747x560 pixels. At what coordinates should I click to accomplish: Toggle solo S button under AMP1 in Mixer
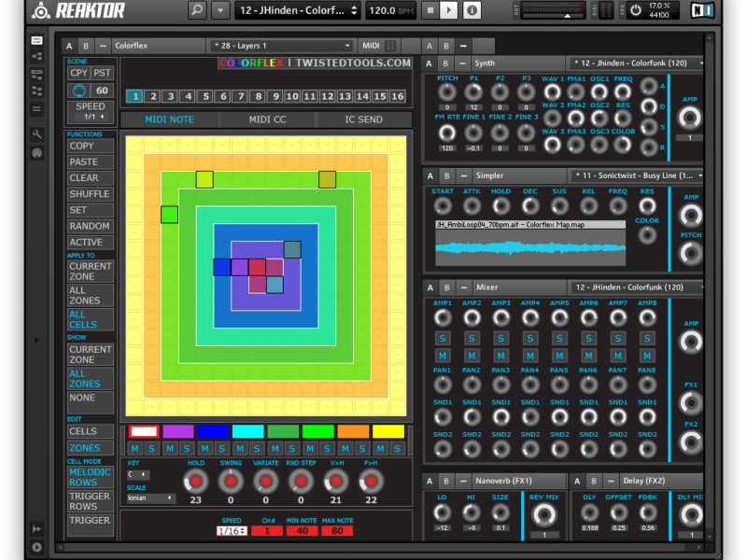[x=443, y=337]
